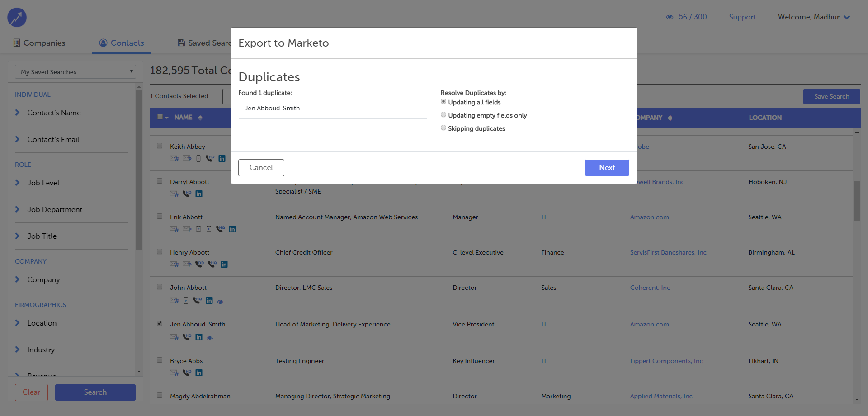Open the Welcome, Madhur user menu
Image resolution: width=868 pixels, height=416 pixels.
click(x=814, y=17)
